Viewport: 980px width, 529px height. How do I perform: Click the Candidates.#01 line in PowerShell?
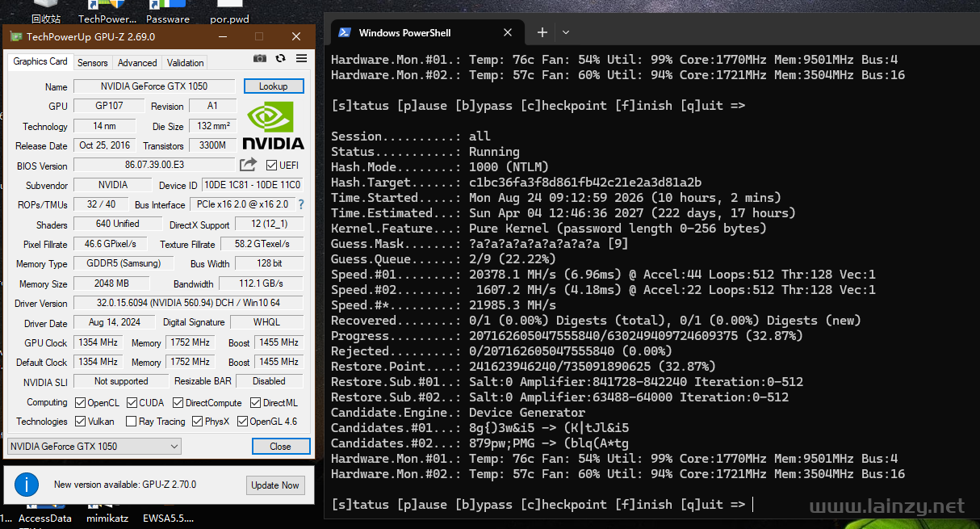tap(480, 428)
